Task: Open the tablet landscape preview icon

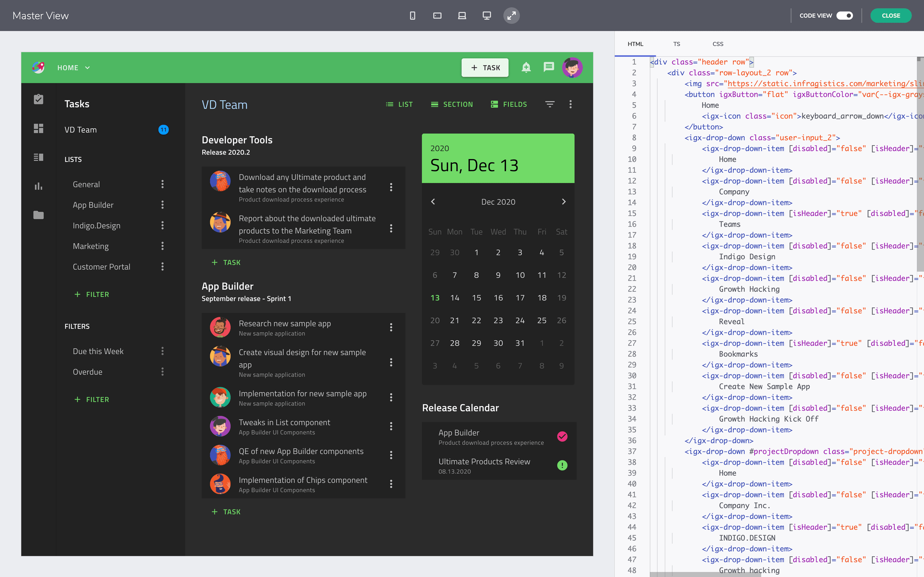Action: point(437,16)
